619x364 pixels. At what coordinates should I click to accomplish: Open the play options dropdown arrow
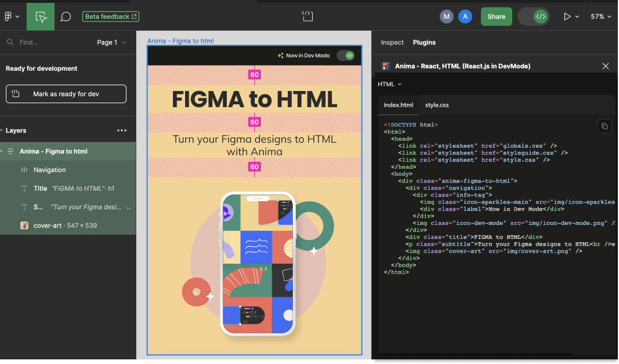click(577, 17)
